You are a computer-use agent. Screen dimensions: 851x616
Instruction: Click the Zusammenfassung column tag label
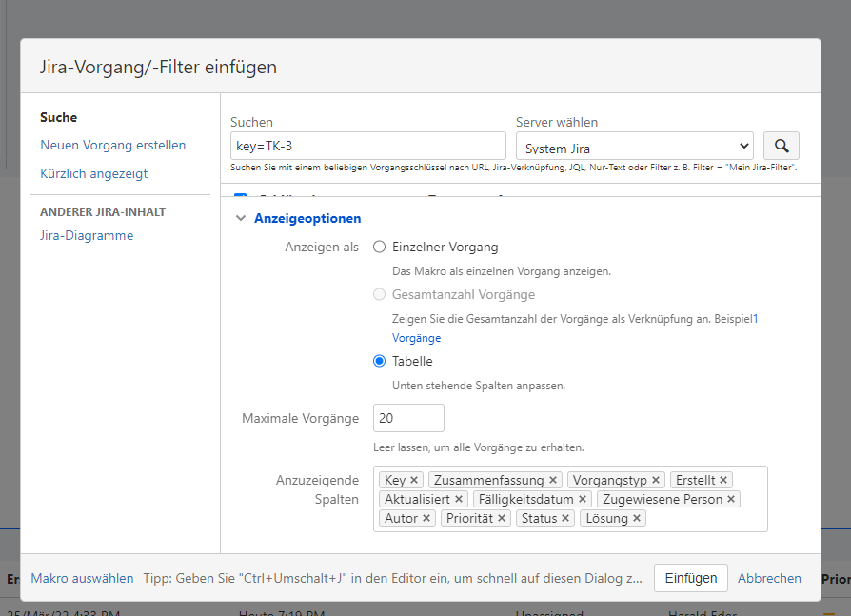coord(488,480)
